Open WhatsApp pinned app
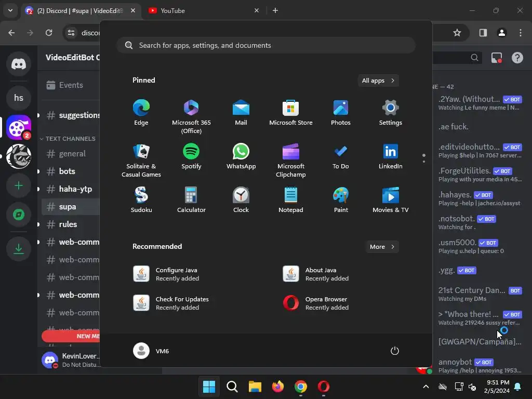 pyautogui.click(x=241, y=156)
